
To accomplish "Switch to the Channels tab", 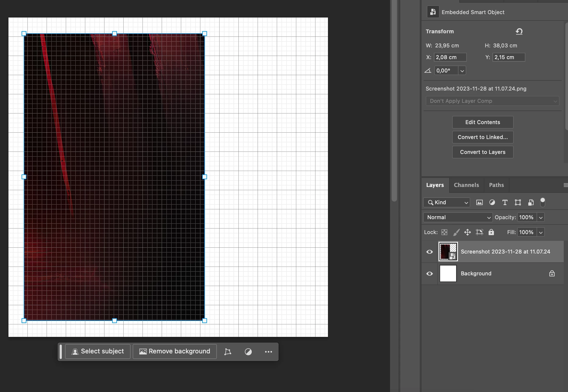I will click(466, 185).
